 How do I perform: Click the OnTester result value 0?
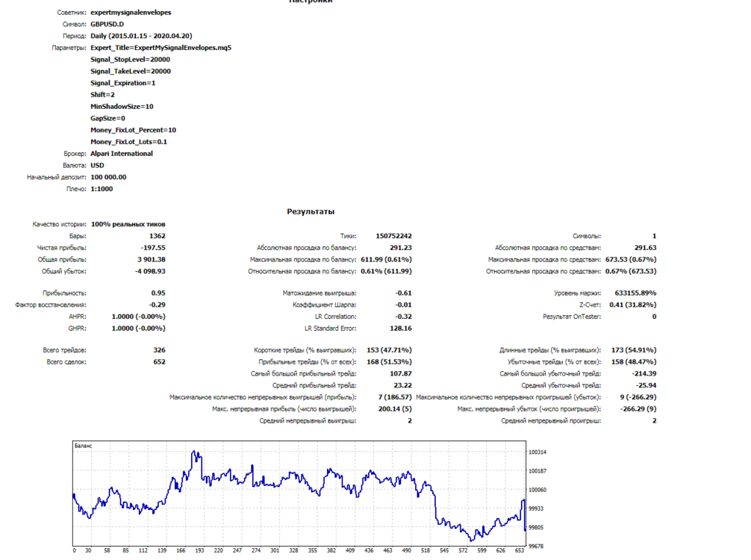654,317
